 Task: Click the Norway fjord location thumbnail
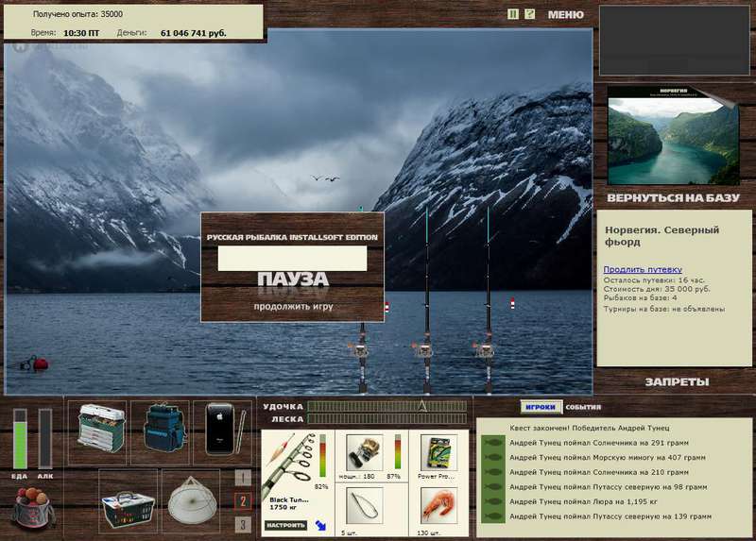673,136
